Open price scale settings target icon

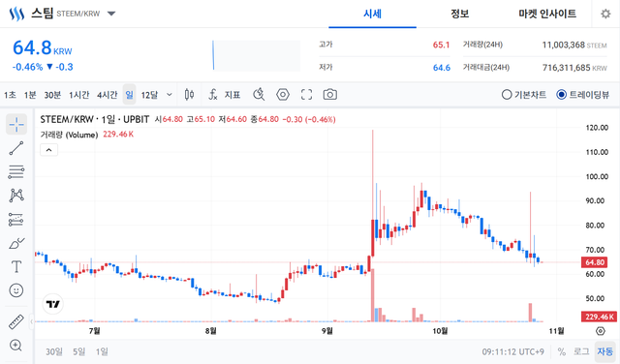pos(601,331)
